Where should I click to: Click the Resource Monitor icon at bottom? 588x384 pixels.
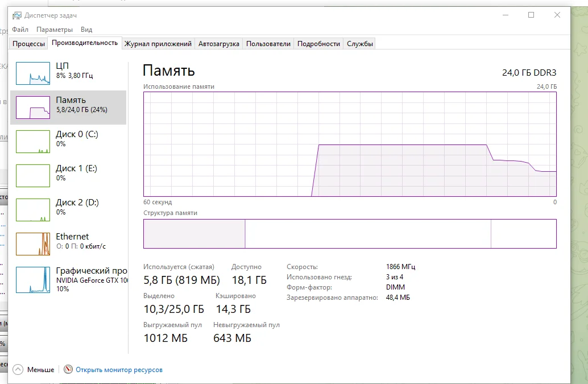tap(69, 370)
